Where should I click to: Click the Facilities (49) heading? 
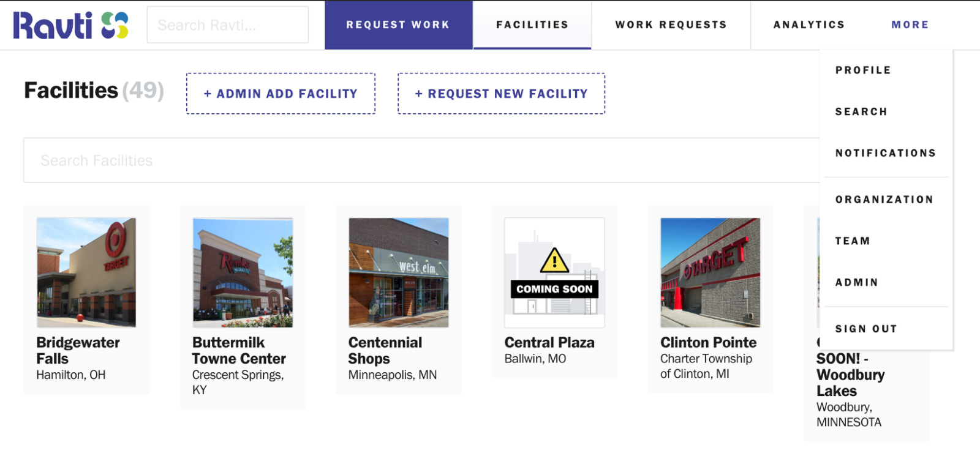pyautogui.click(x=94, y=91)
